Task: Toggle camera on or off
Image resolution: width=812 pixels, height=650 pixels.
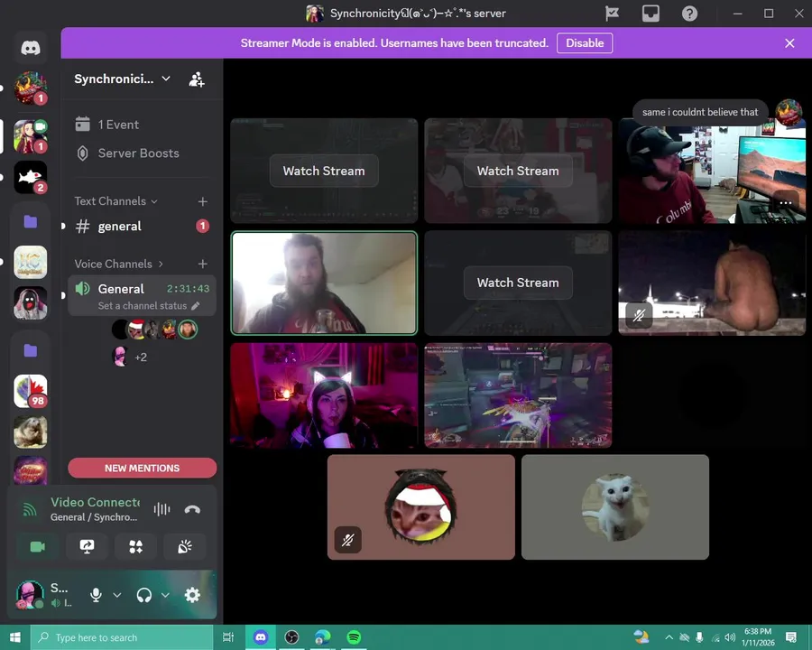Action: (37, 547)
